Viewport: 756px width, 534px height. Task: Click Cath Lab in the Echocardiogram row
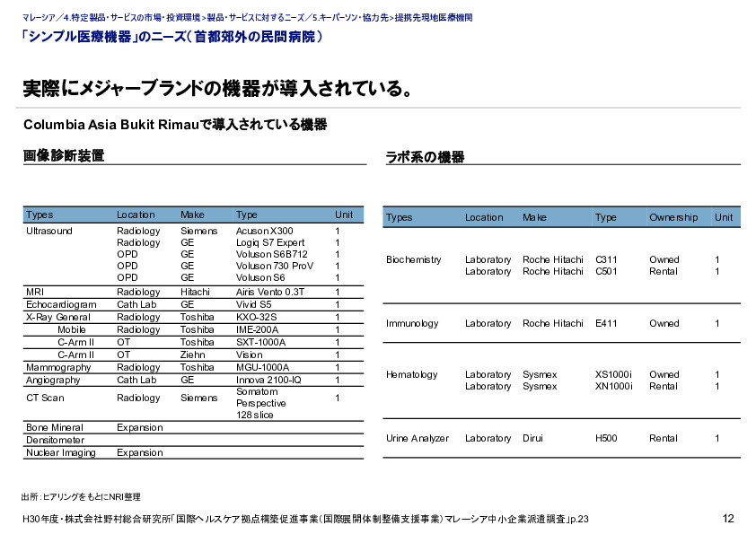tap(136, 304)
